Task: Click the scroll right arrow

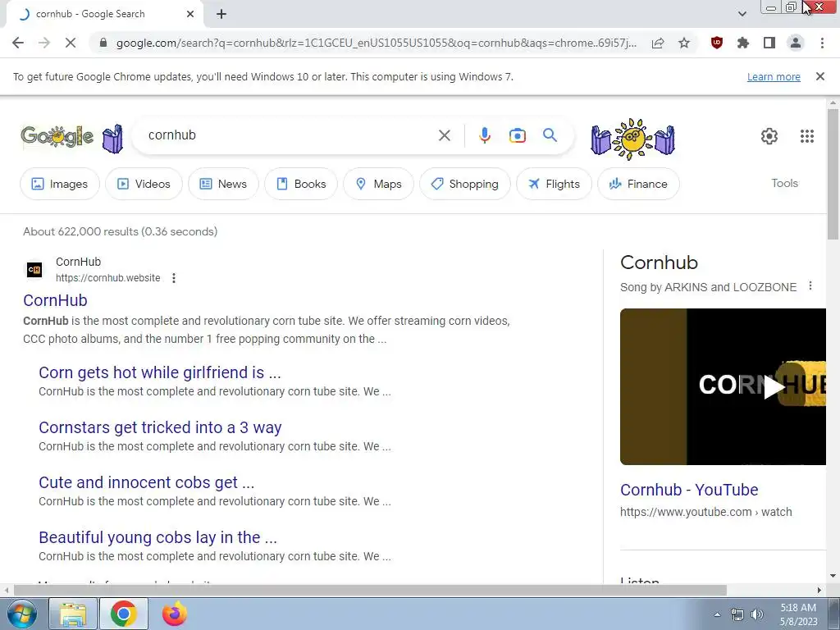Action: [x=819, y=590]
